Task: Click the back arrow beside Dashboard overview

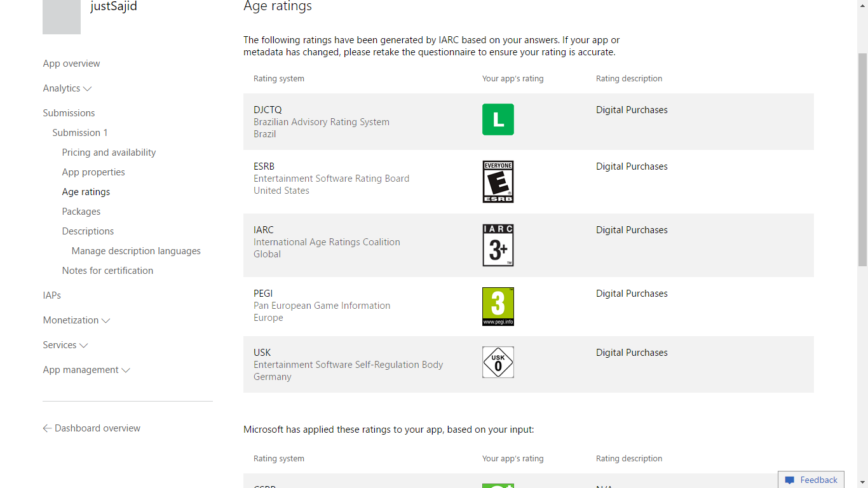Action: (47, 428)
